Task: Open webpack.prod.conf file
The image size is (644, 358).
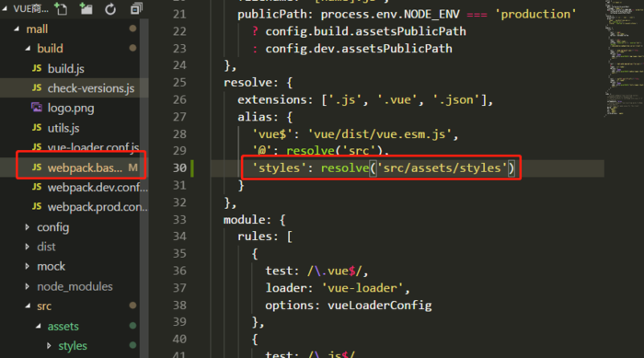Action: coord(98,207)
